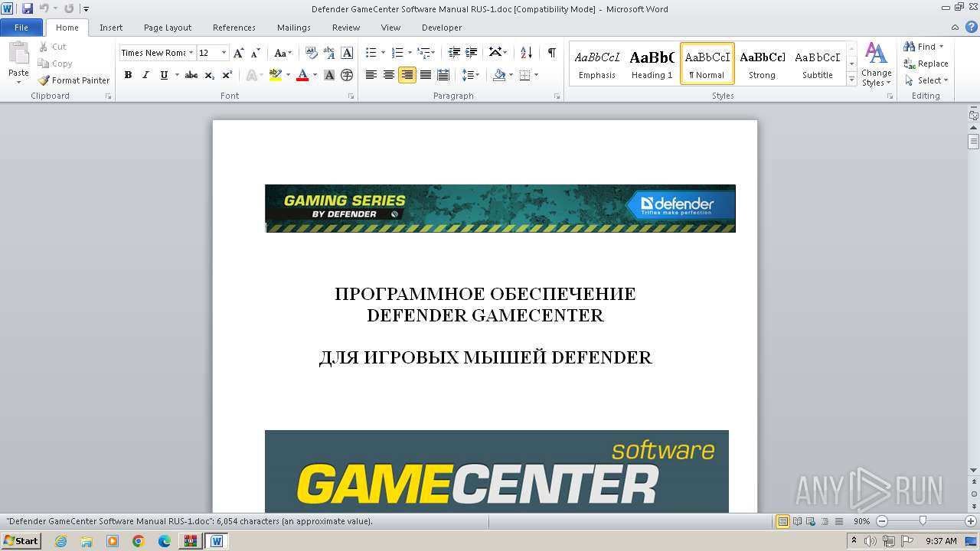Click the Save icon in quick access toolbar
The image size is (980, 551).
click(28, 8)
